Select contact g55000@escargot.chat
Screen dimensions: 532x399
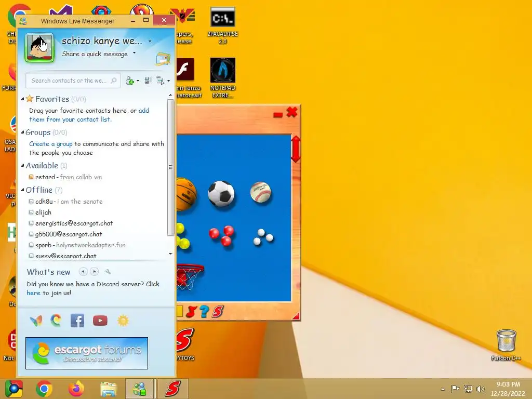[x=65, y=234]
